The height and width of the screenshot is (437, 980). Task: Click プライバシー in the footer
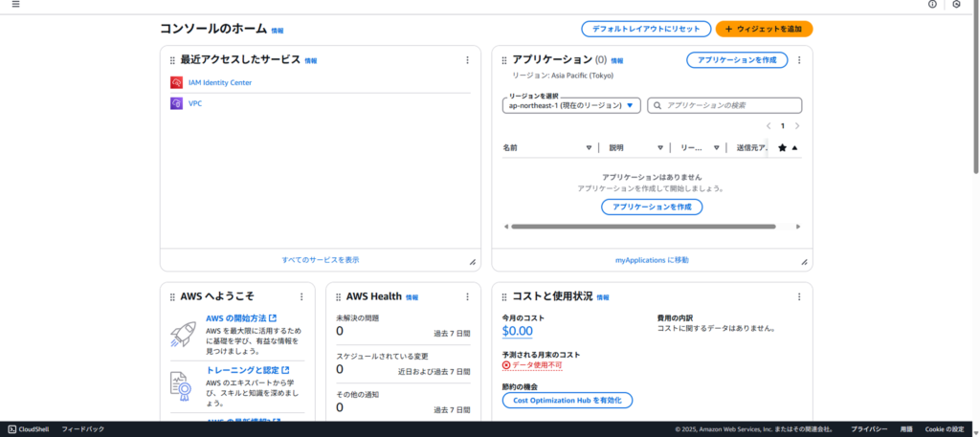869,429
